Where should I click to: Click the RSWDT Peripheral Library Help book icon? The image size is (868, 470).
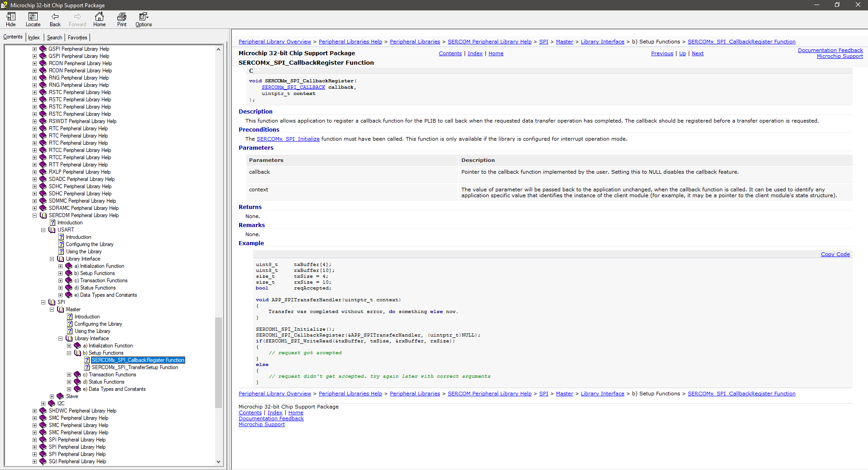tap(43, 121)
